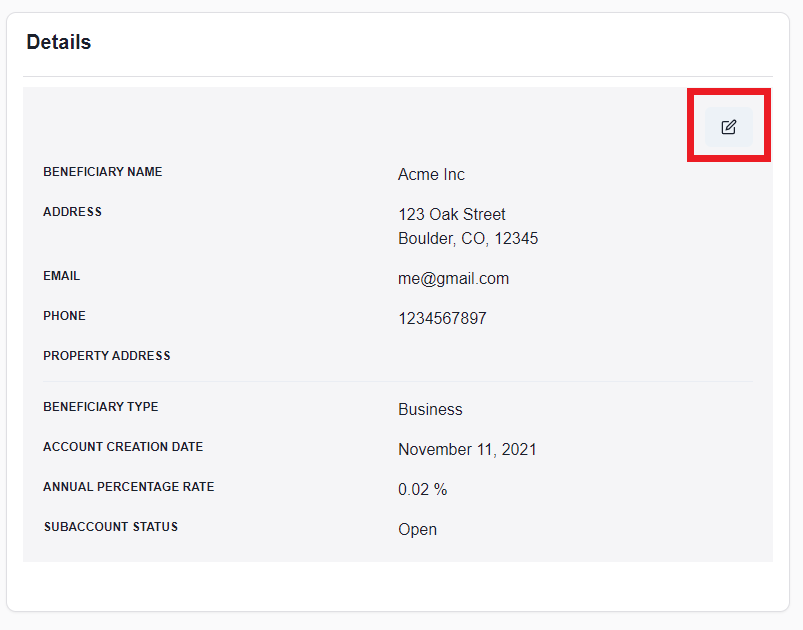Select the November 11, 2021 date value
This screenshot has width=803, height=630.
tap(467, 449)
